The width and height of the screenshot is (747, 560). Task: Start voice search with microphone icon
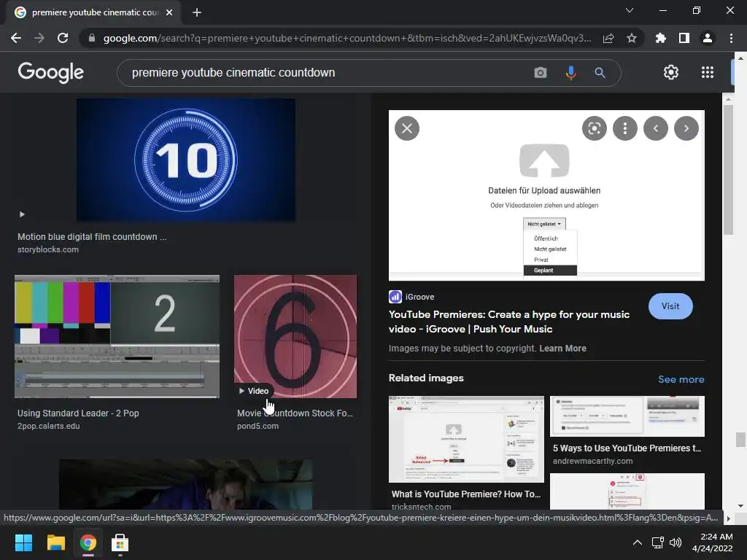point(570,72)
